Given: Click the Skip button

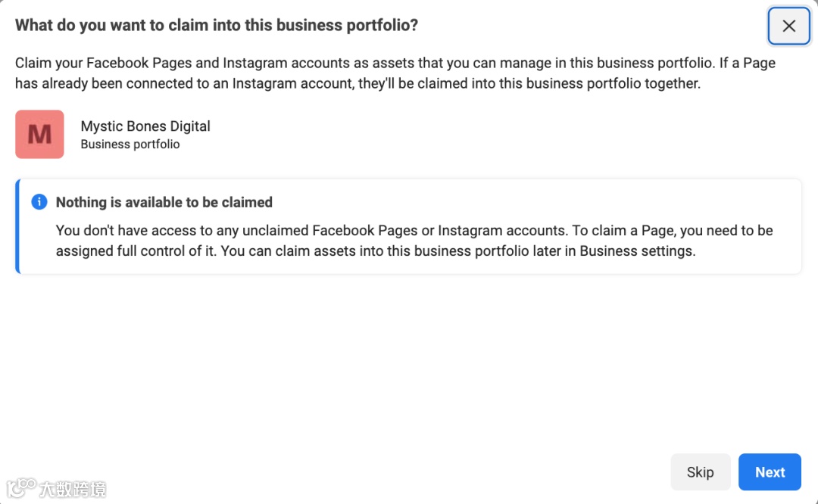Looking at the screenshot, I should click(x=700, y=472).
